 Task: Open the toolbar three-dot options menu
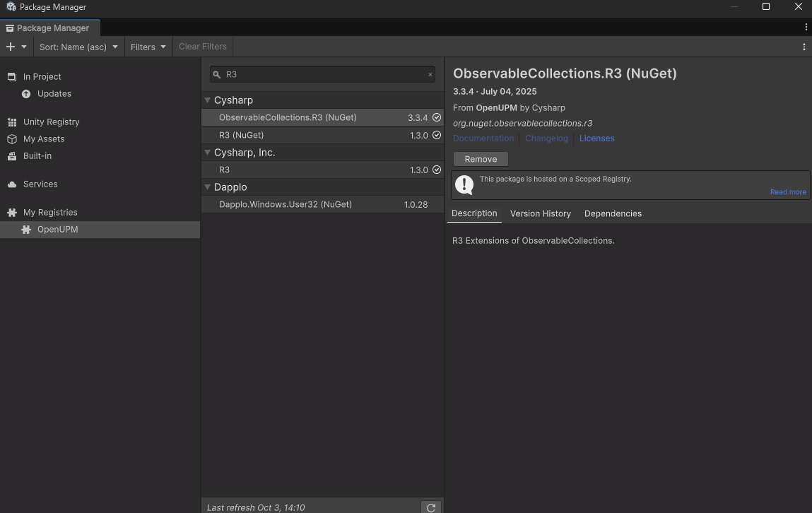pyautogui.click(x=804, y=47)
